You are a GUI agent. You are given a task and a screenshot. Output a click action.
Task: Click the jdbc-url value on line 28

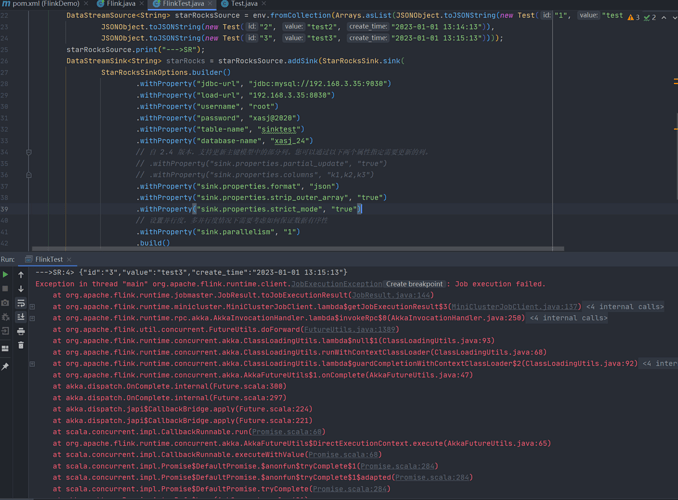320,84
